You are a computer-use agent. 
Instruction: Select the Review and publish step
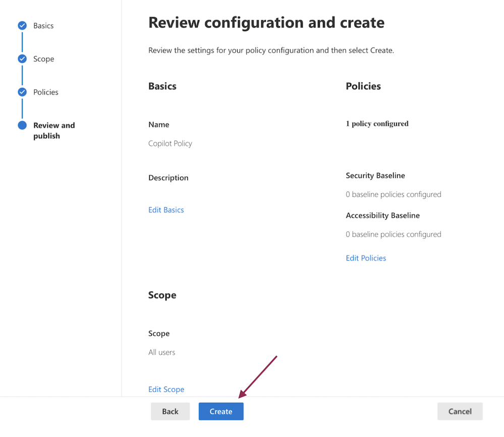pos(54,131)
